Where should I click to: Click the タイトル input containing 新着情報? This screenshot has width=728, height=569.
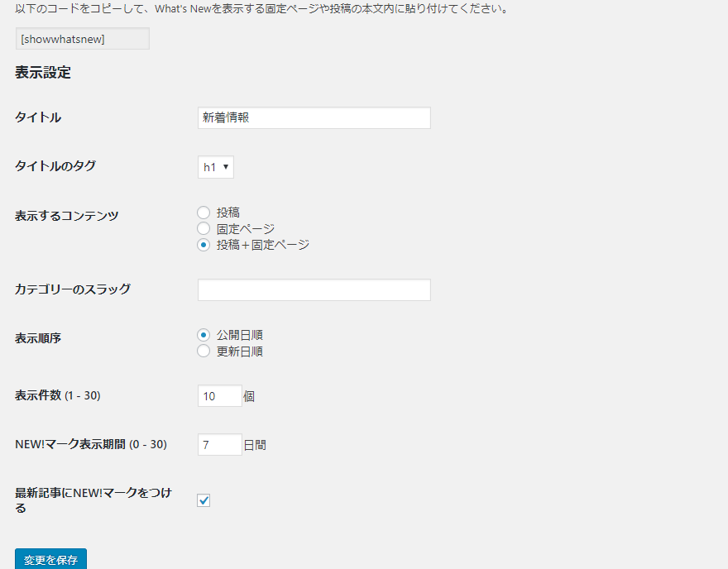[314, 118]
